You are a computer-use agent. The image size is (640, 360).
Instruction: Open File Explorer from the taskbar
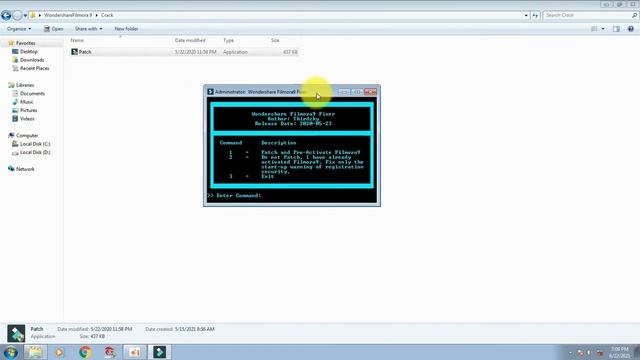[x=35, y=352]
